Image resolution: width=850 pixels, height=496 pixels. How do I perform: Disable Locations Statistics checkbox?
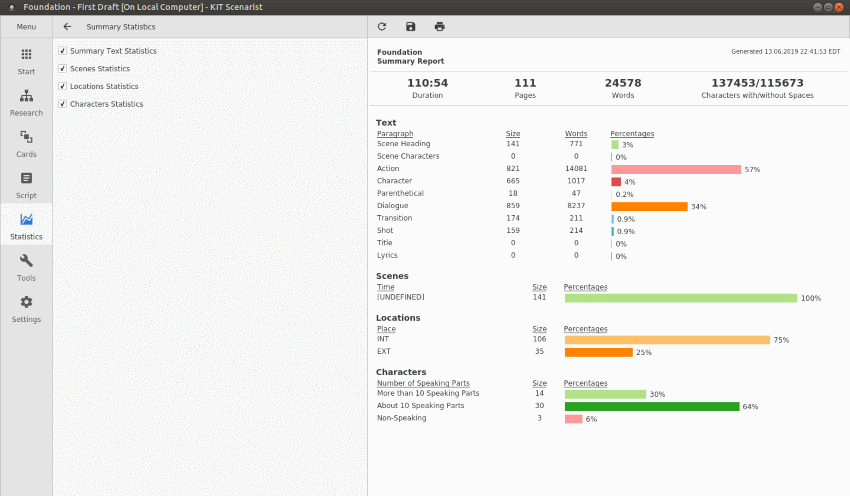[63, 87]
